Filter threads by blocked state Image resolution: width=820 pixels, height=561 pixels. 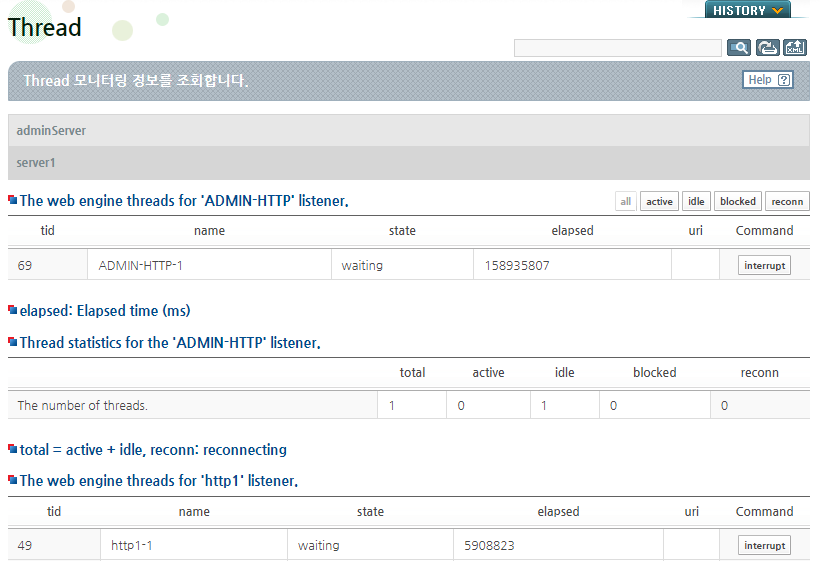click(737, 201)
